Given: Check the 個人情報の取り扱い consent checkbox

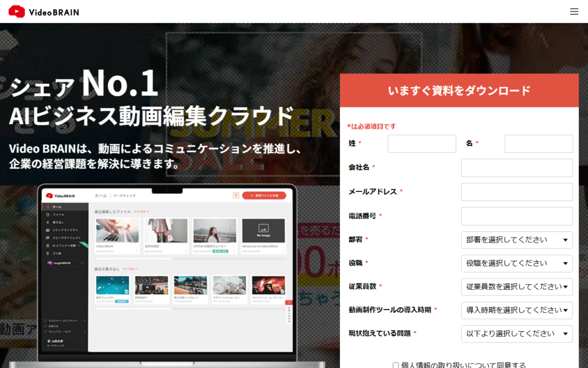Looking at the screenshot, I should tap(396, 365).
